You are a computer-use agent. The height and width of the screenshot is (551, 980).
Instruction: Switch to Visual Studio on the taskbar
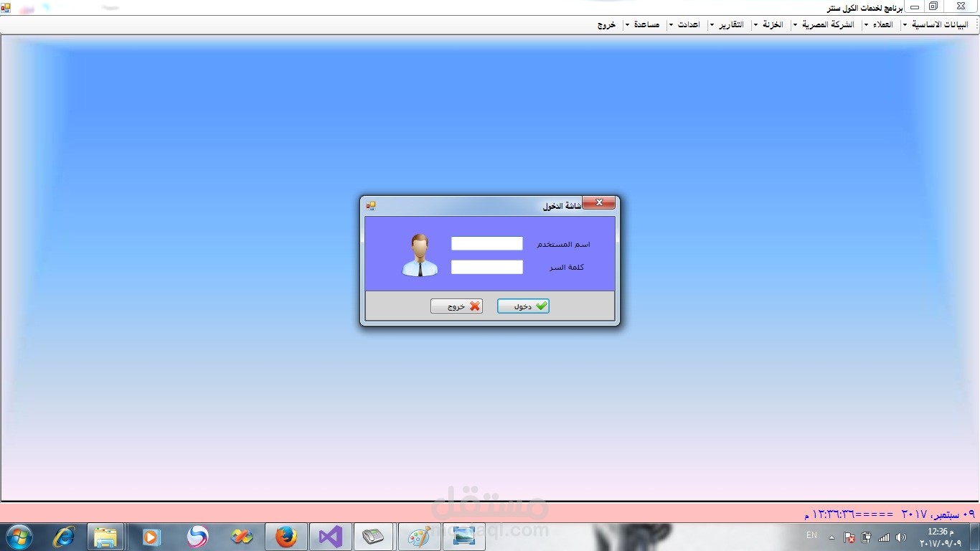331,537
